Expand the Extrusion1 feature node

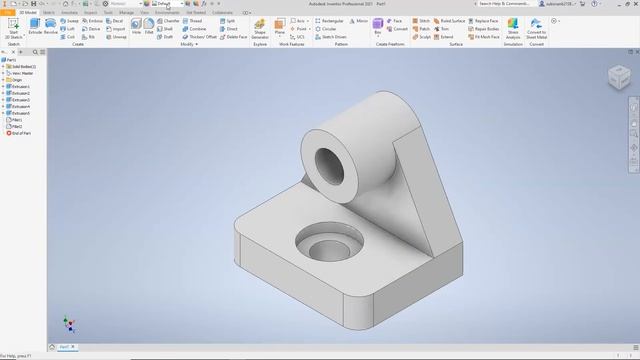pyautogui.click(x=3, y=87)
